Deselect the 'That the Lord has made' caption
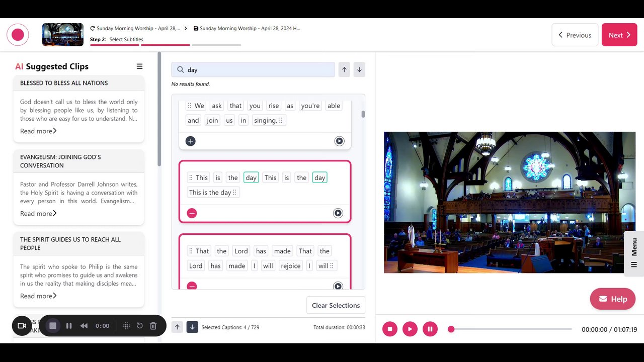Viewport: 644px width, 362px height. (192, 286)
